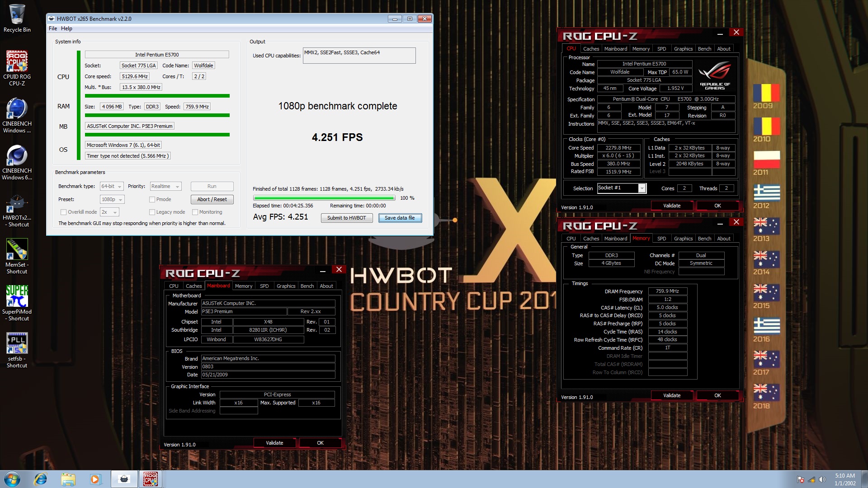Click the HWBOT x265 window title icon

click(52, 19)
